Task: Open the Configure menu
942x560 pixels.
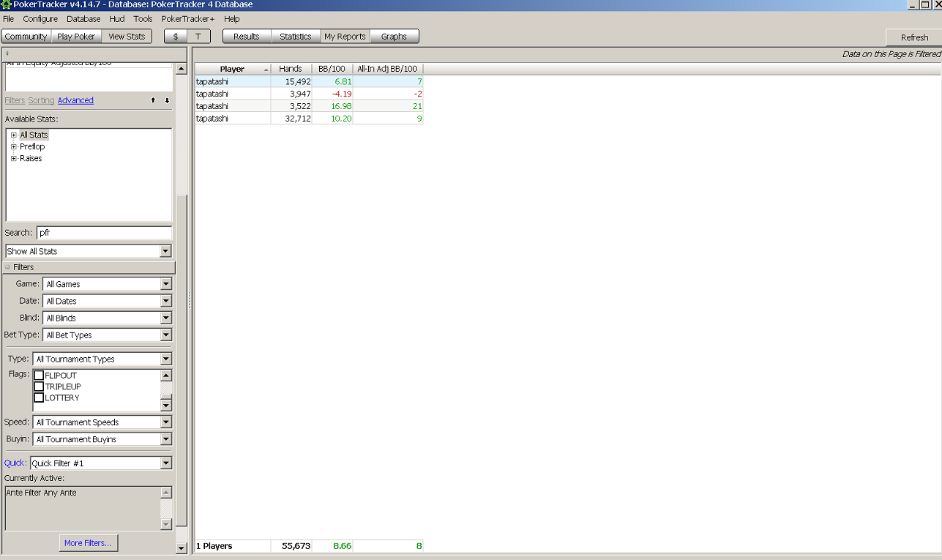Action: pyautogui.click(x=40, y=19)
